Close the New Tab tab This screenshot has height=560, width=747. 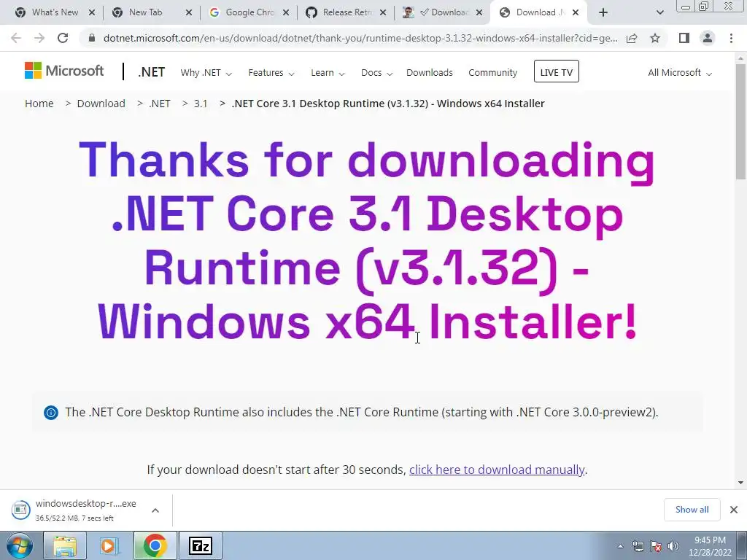pos(189,13)
